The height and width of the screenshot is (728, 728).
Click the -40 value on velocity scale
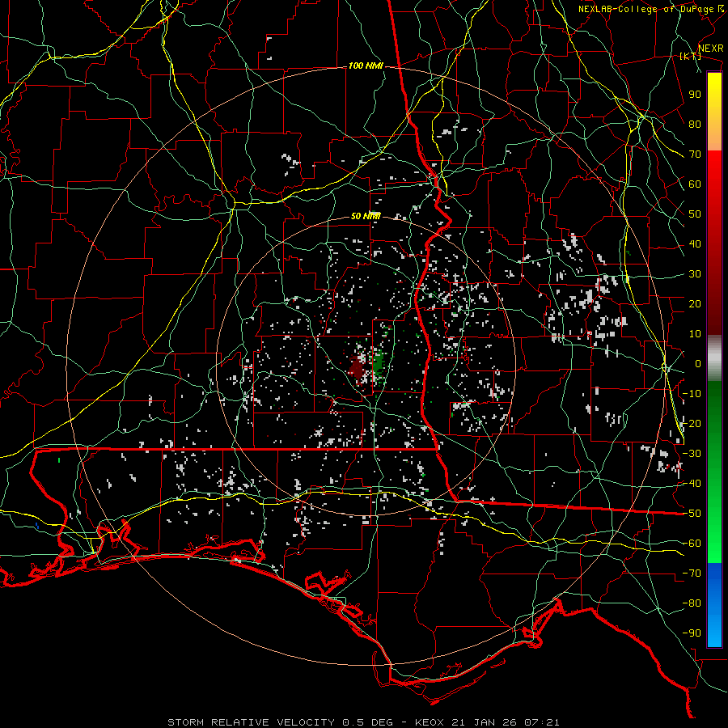(692, 484)
